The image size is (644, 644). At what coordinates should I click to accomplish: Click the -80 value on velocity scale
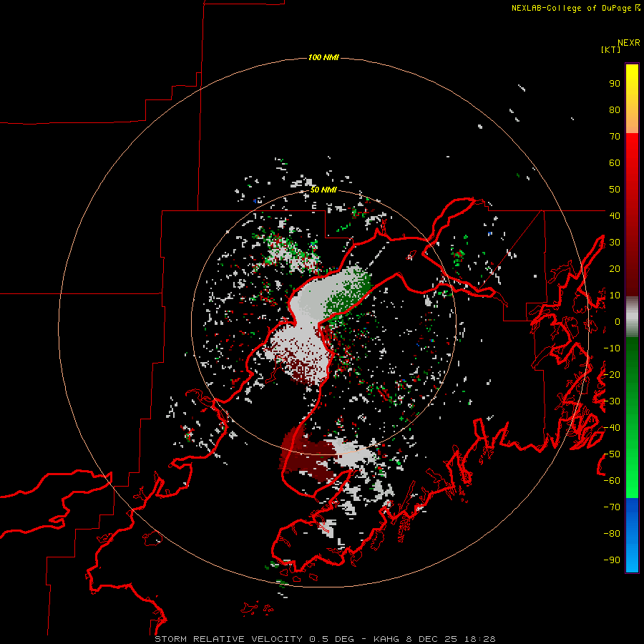click(612, 534)
